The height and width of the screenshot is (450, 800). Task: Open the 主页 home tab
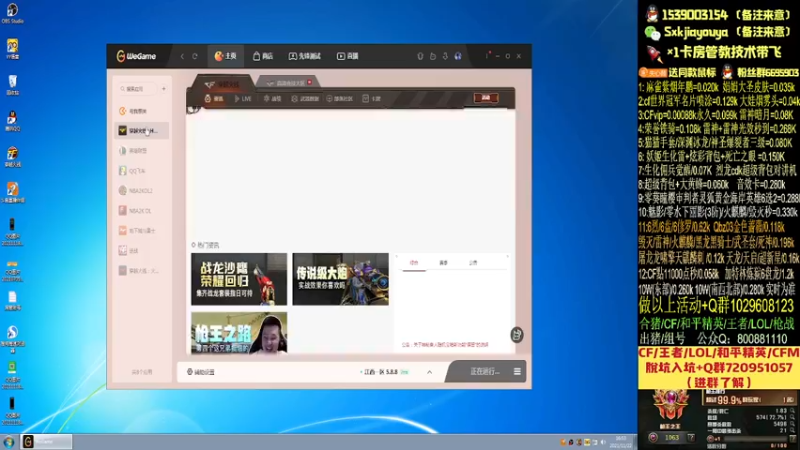(x=226, y=56)
